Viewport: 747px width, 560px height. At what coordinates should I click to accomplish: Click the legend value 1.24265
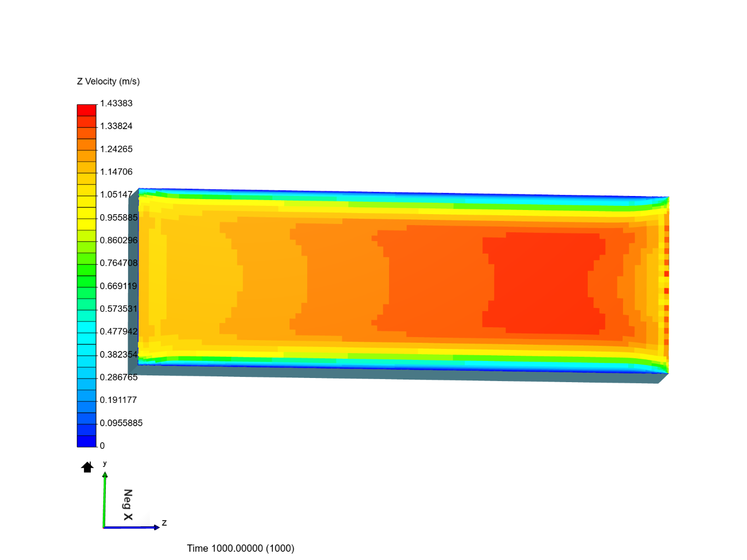[116, 149]
